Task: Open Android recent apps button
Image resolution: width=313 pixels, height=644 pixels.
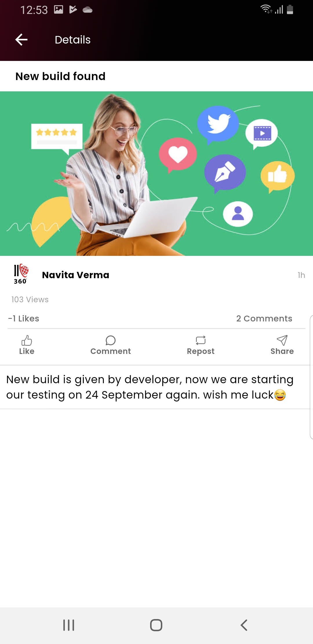Action: pyautogui.click(x=69, y=625)
